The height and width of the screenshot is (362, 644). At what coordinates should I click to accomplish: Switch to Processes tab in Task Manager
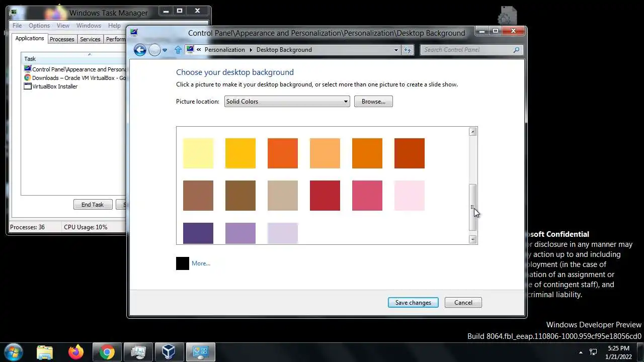(x=62, y=39)
